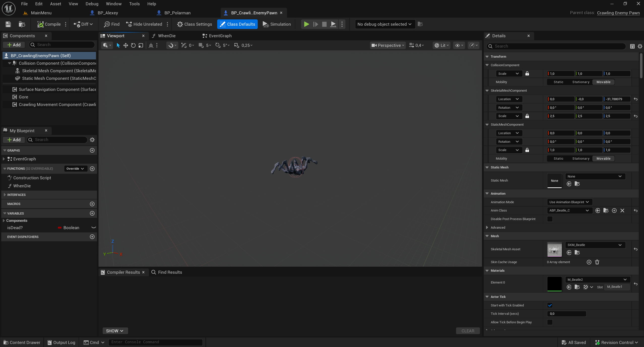Open the viewport Show (eye) menu

tap(459, 45)
